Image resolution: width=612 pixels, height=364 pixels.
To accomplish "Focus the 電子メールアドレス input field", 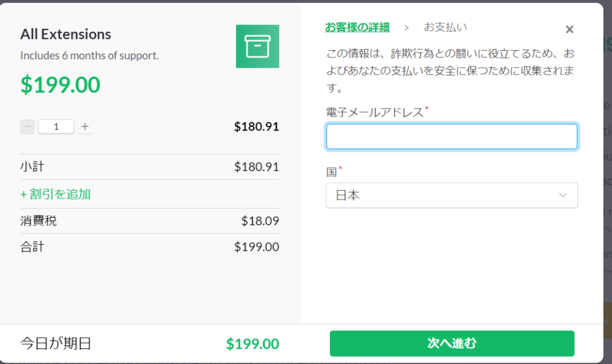I will pos(451,136).
